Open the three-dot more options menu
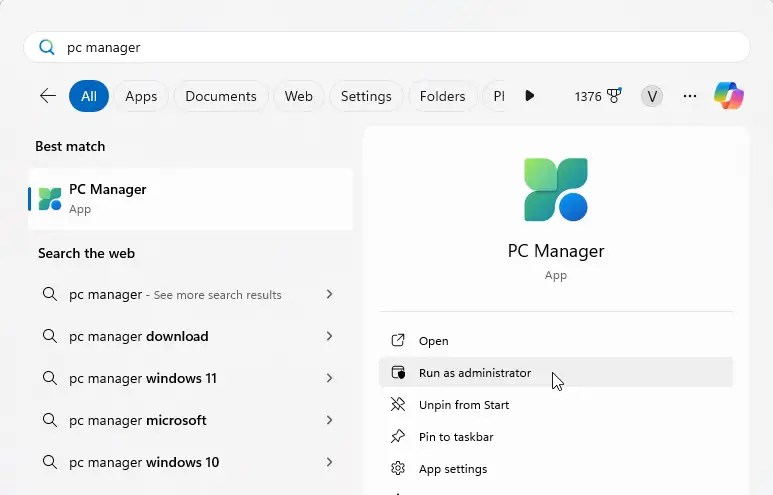 690,96
